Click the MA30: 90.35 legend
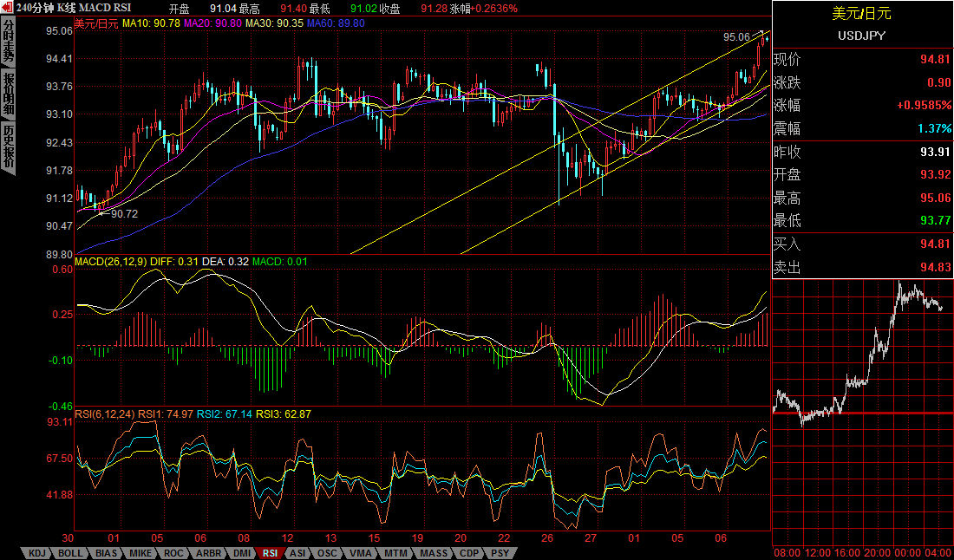 pos(274,23)
